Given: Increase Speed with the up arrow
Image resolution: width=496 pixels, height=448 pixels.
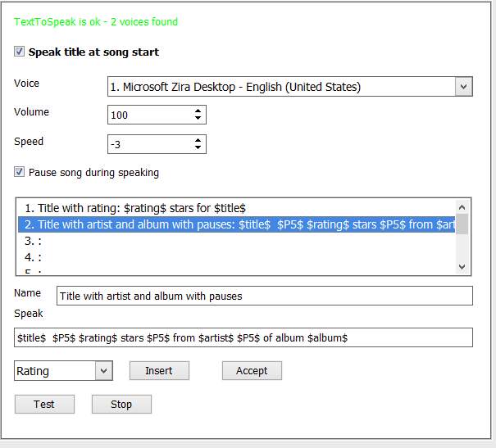Looking at the screenshot, I should click(198, 140).
